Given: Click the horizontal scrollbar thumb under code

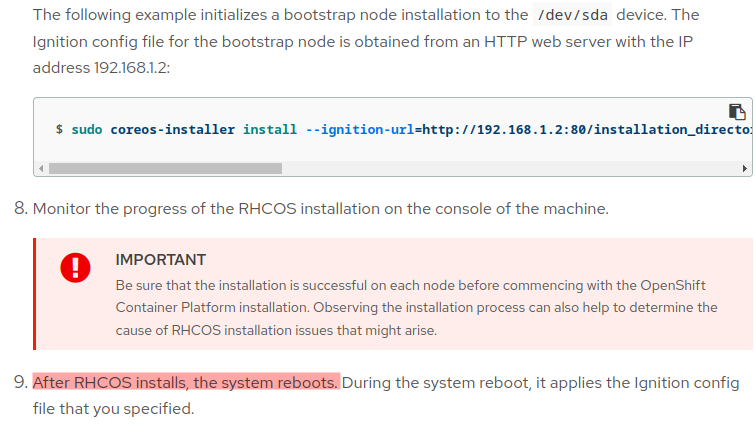Looking at the screenshot, I should click(x=165, y=168).
